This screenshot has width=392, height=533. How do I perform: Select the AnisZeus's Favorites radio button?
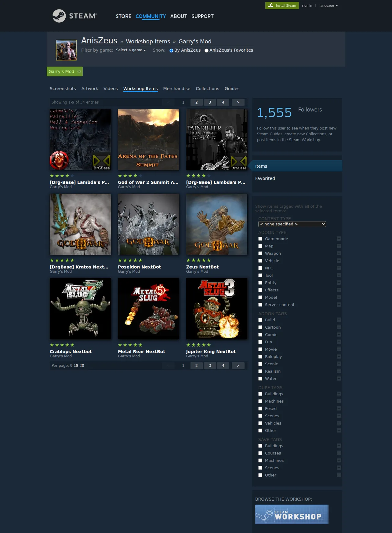(206, 50)
